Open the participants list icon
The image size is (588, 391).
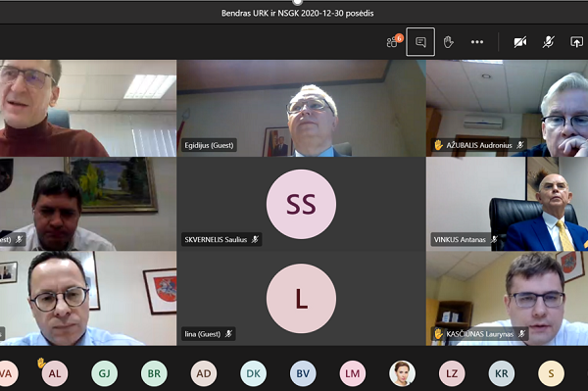[392, 42]
